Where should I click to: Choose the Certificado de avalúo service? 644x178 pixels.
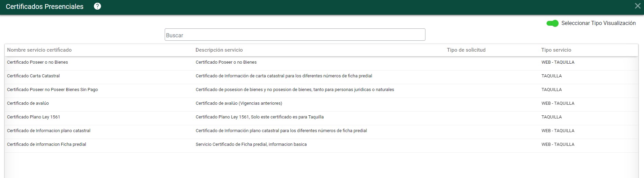point(28,103)
